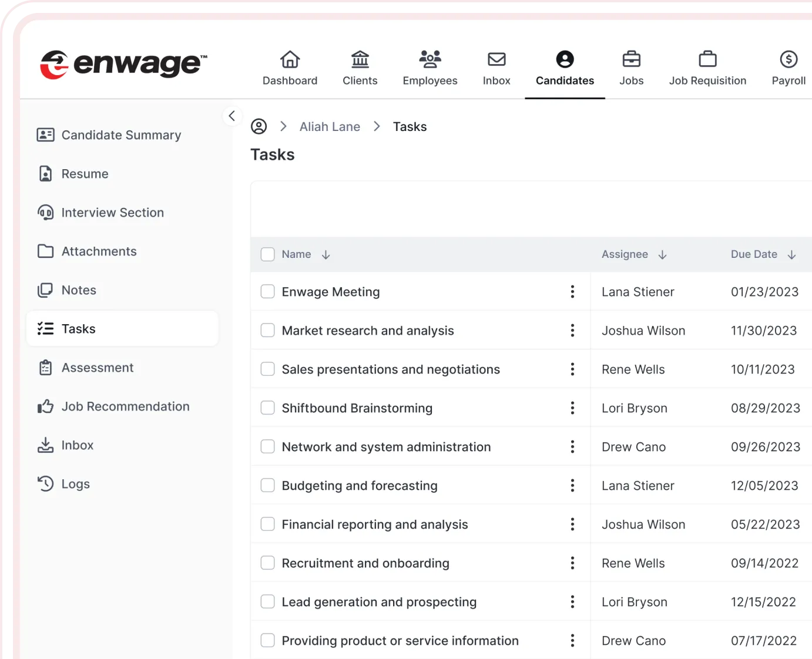Viewport: 812px width, 659px height.
Task: Open Payroll dollar icon
Action: (x=788, y=59)
